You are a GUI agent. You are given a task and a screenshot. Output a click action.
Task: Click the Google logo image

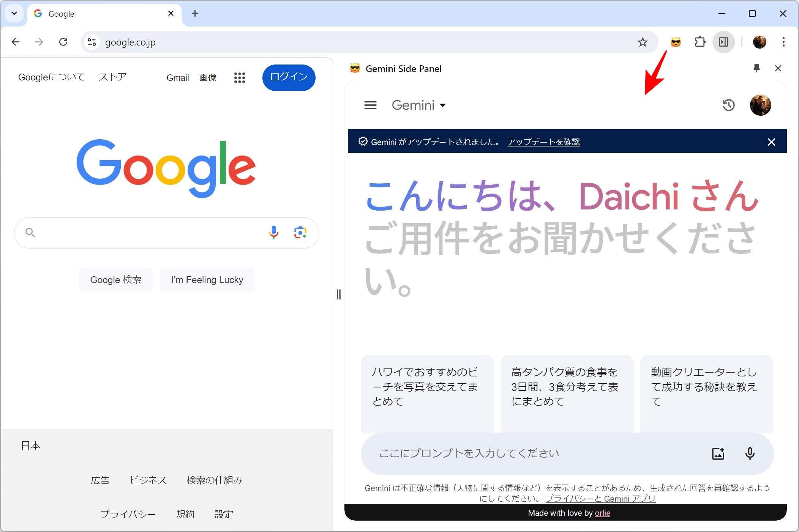[x=166, y=168]
